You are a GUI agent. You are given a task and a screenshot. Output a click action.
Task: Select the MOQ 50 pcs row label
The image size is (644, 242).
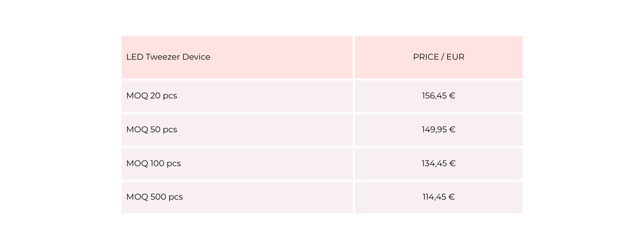point(152,129)
